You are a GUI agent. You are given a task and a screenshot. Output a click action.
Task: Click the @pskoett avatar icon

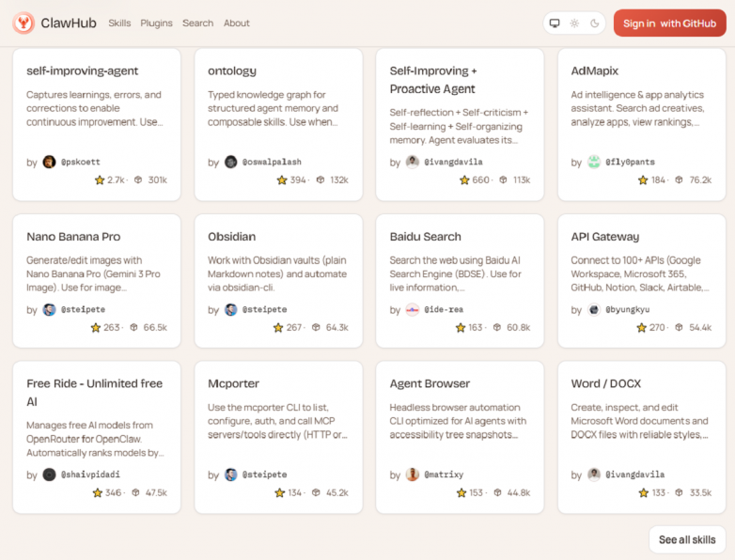coord(49,162)
